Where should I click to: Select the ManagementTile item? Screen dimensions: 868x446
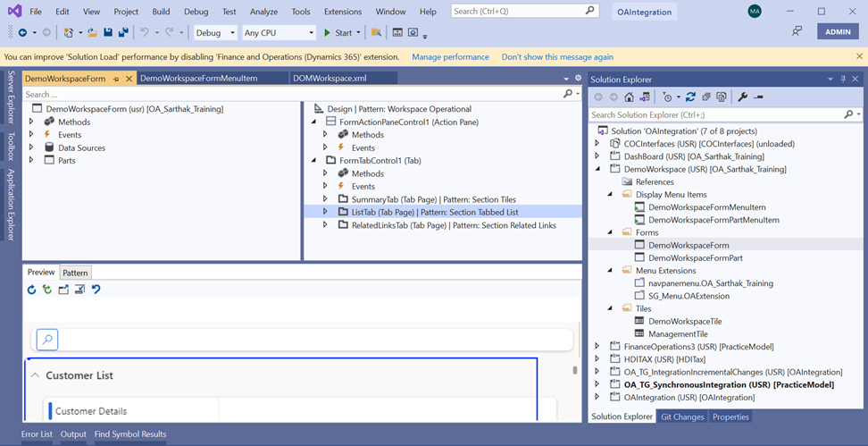(x=678, y=334)
